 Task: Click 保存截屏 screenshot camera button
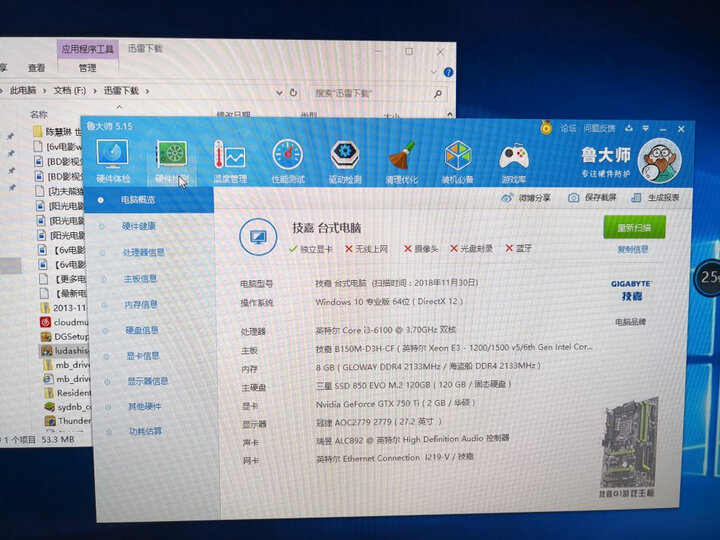tap(592, 198)
